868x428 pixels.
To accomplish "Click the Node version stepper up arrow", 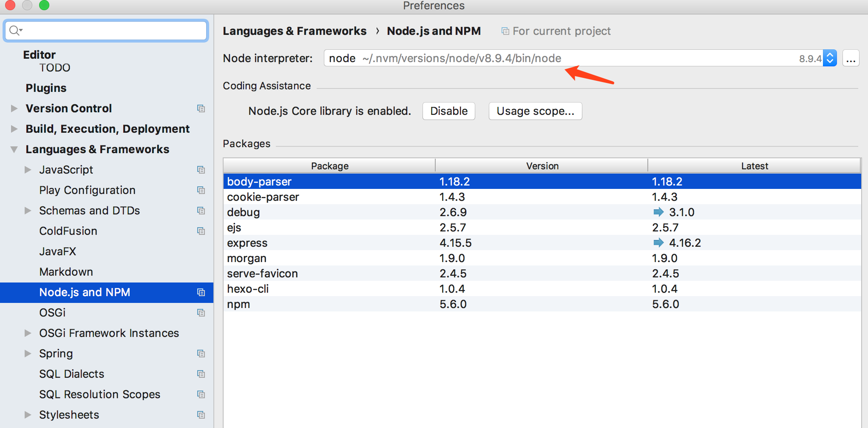I will point(829,55).
